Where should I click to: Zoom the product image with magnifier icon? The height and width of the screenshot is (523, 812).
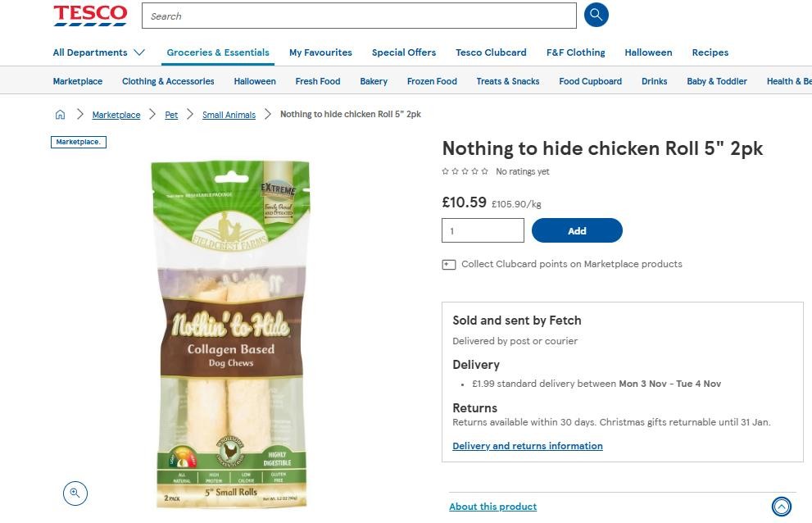click(75, 493)
